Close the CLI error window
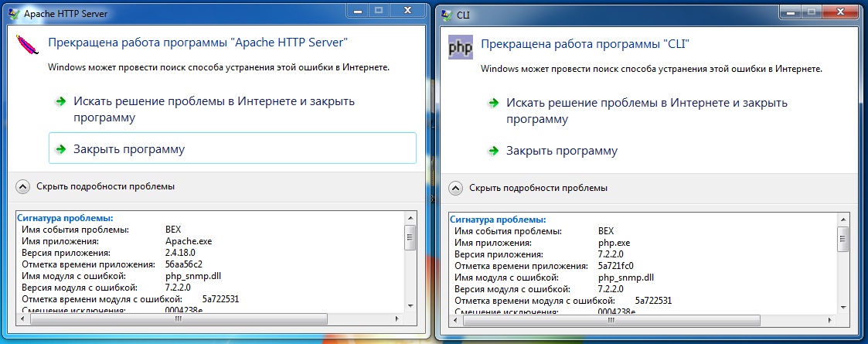The image size is (868, 344). (840, 11)
